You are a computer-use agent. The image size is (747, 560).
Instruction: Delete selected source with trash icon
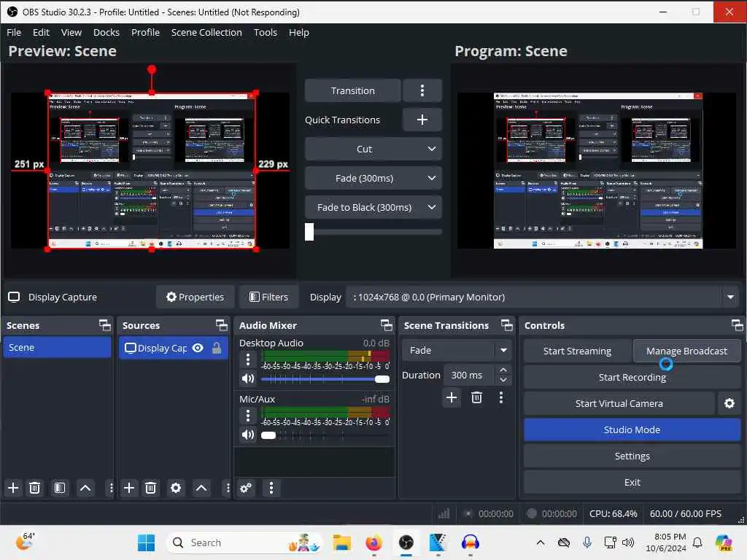click(x=150, y=488)
